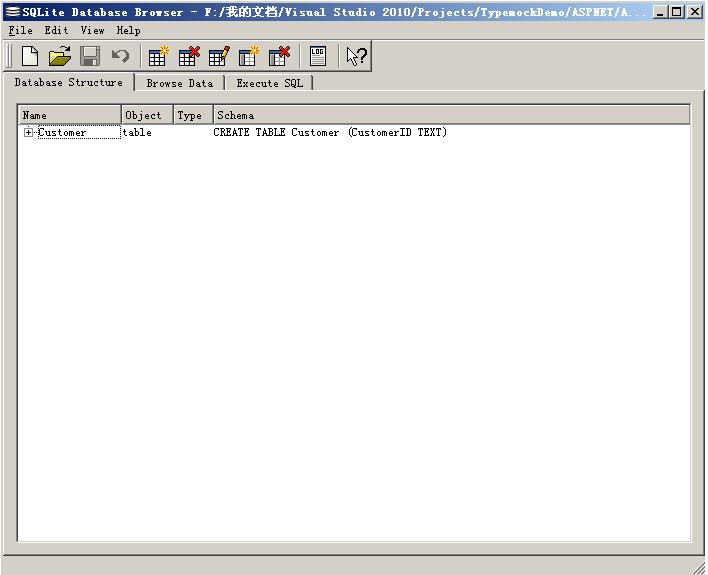
Task: Create a new database with toolbar icon
Action: point(30,56)
